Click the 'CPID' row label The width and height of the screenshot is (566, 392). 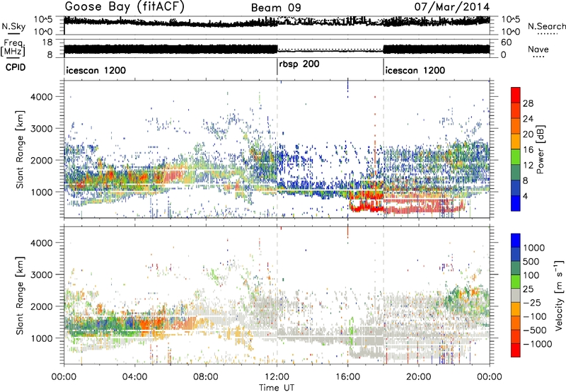[16, 67]
